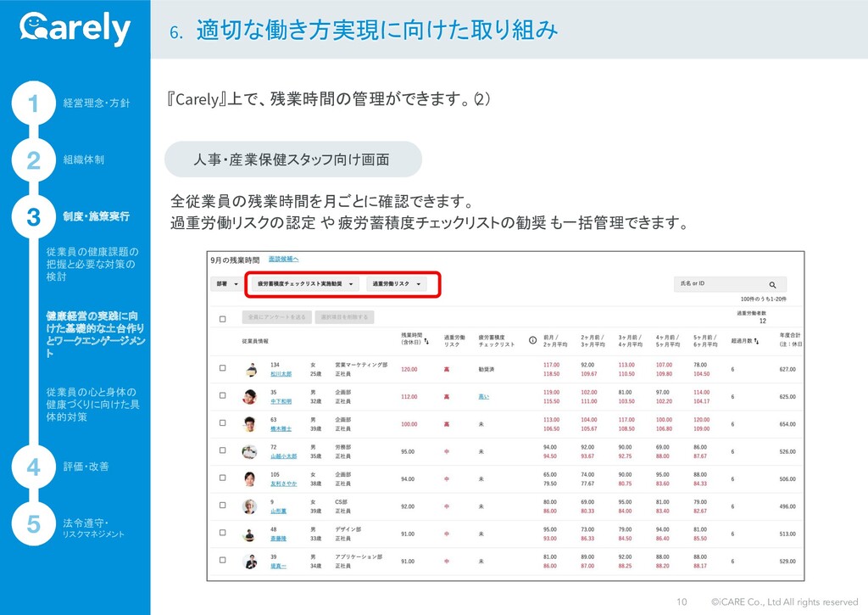Open the name link of employee ID 105
The image size is (868, 615).
click(283, 484)
